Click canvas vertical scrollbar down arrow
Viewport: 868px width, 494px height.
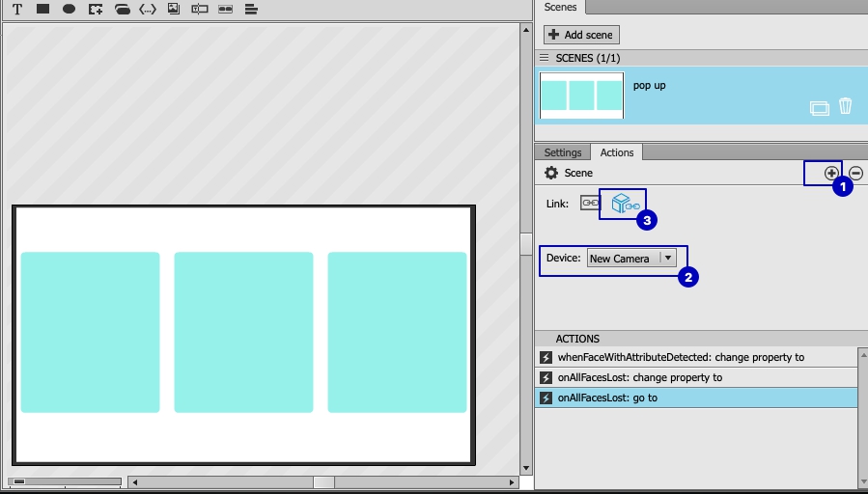click(x=526, y=469)
